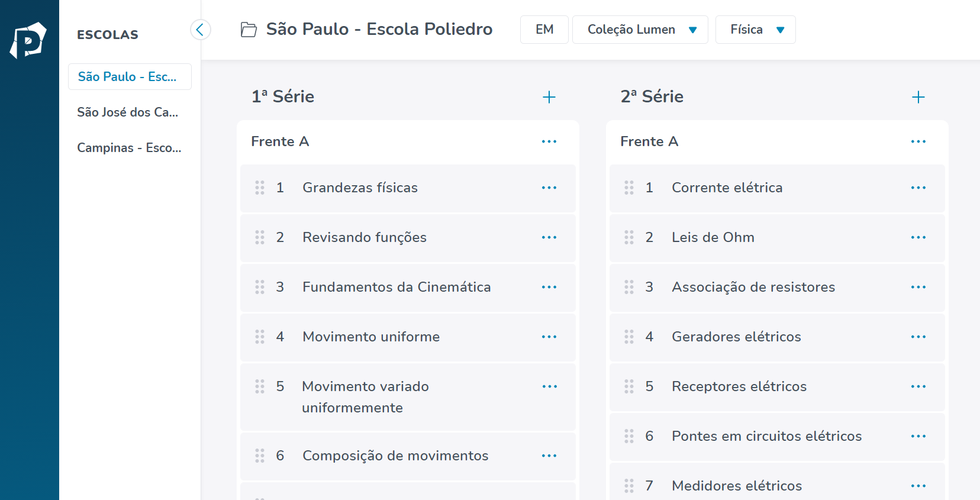980x500 pixels.
Task: Open more options for Leis de Ohm
Action: [x=918, y=237]
